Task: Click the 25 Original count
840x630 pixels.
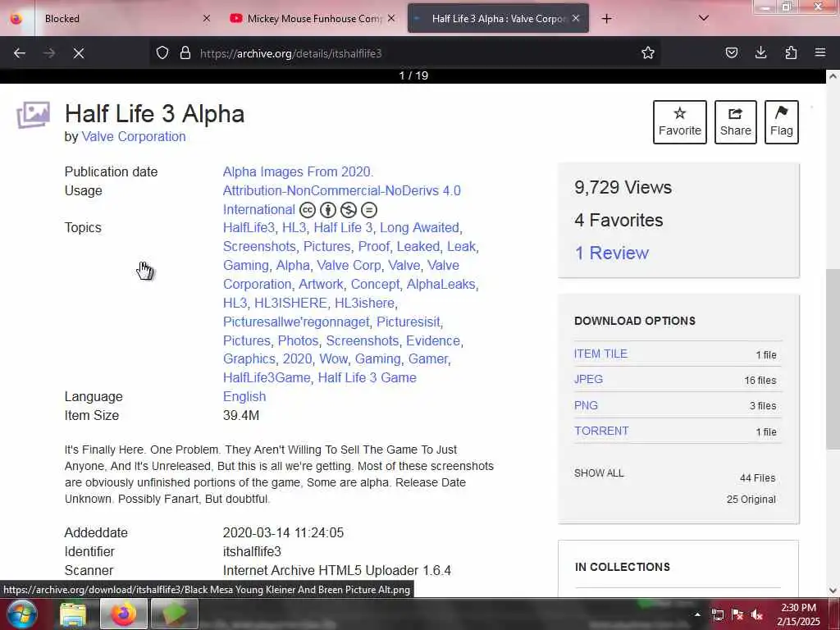Action: pyautogui.click(x=751, y=500)
